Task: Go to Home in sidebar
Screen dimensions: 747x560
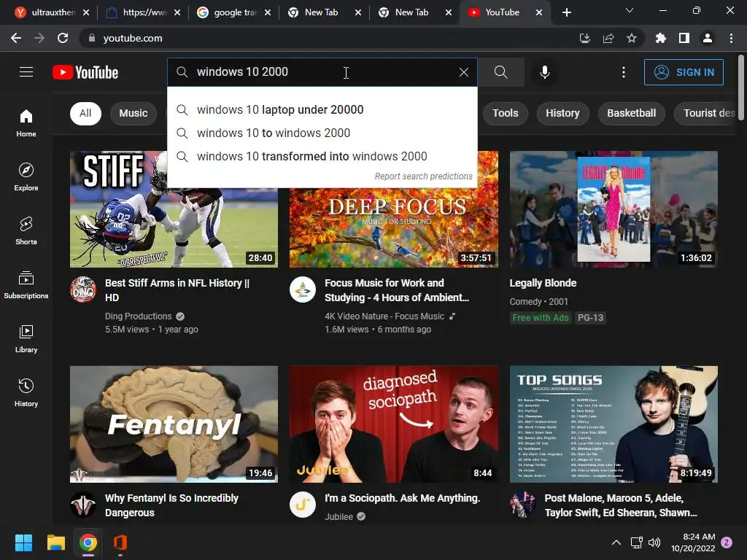Action: point(26,122)
